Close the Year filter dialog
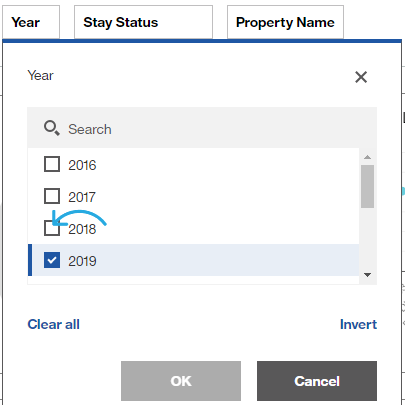This screenshot has width=405, height=405. click(x=361, y=77)
